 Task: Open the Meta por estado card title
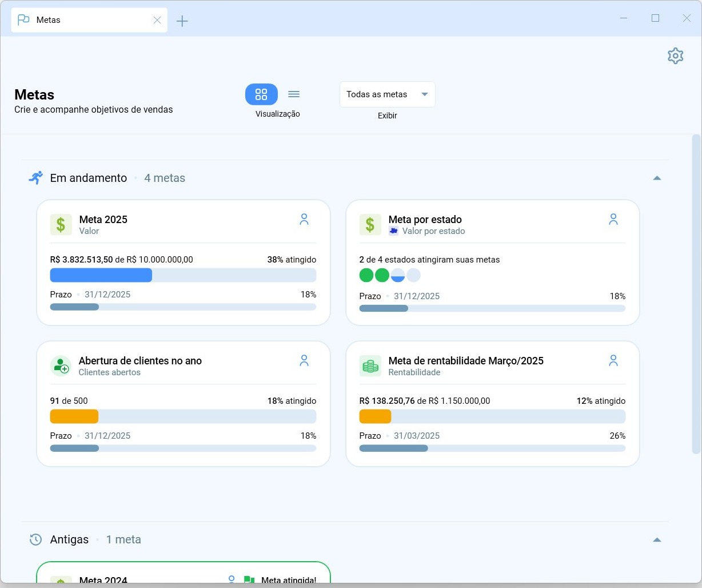tap(425, 220)
